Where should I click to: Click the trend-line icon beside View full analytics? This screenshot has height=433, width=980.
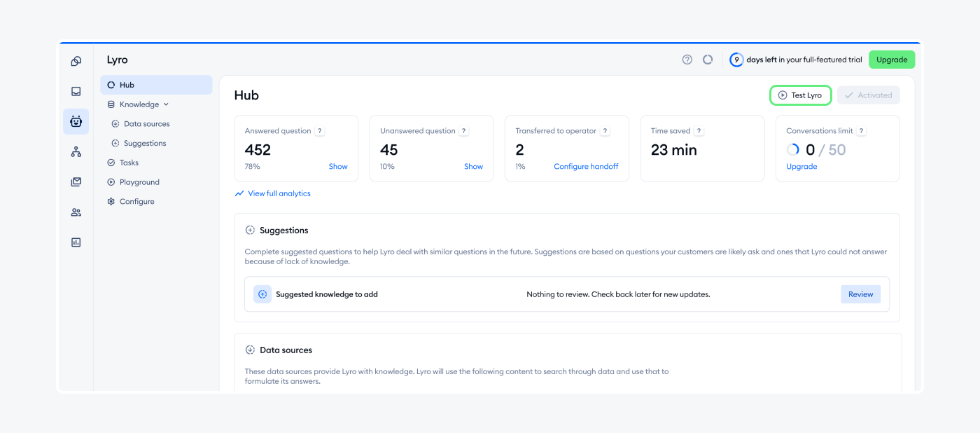click(239, 193)
